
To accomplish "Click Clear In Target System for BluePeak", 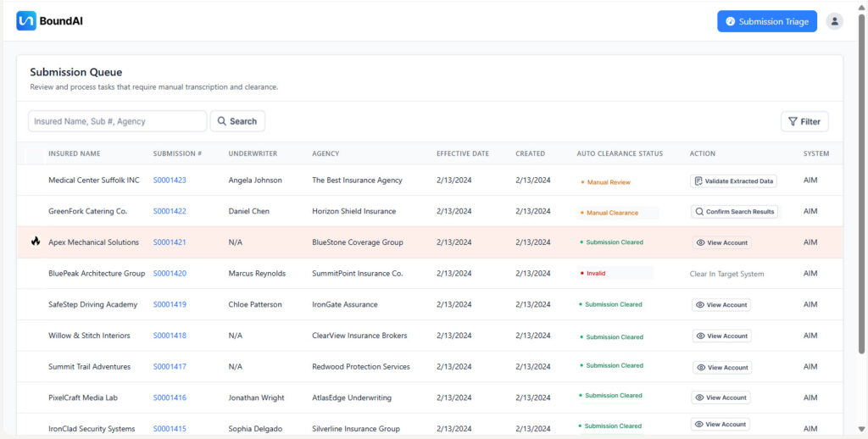I will (726, 274).
